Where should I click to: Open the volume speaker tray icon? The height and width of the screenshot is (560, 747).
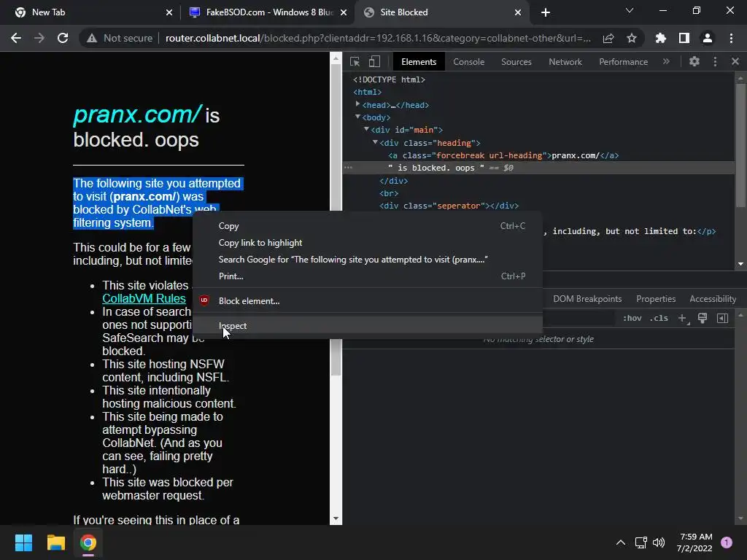(x=659, y=542)
